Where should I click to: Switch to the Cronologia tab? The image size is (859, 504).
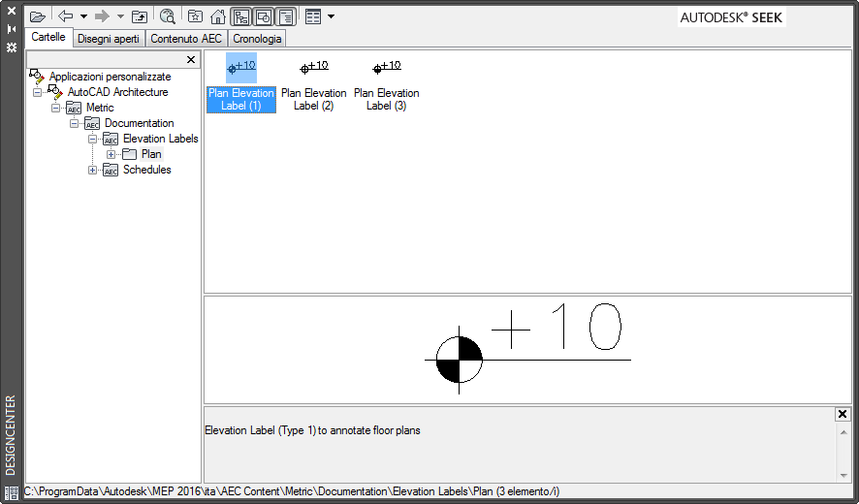tap(257, 39)
